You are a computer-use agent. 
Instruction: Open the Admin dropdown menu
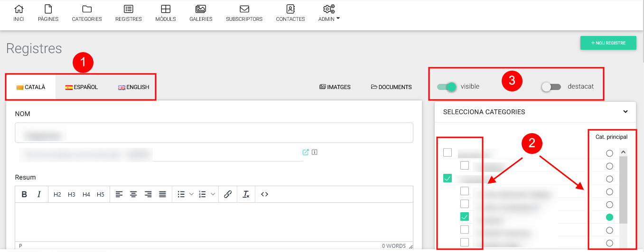click(x=328, y=13)
